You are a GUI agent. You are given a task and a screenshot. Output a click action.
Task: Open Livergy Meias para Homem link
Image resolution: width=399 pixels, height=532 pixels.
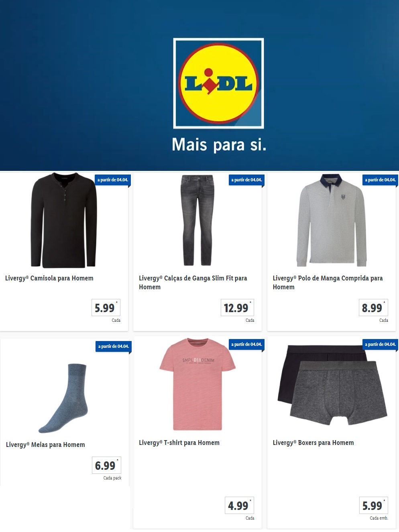45,445
